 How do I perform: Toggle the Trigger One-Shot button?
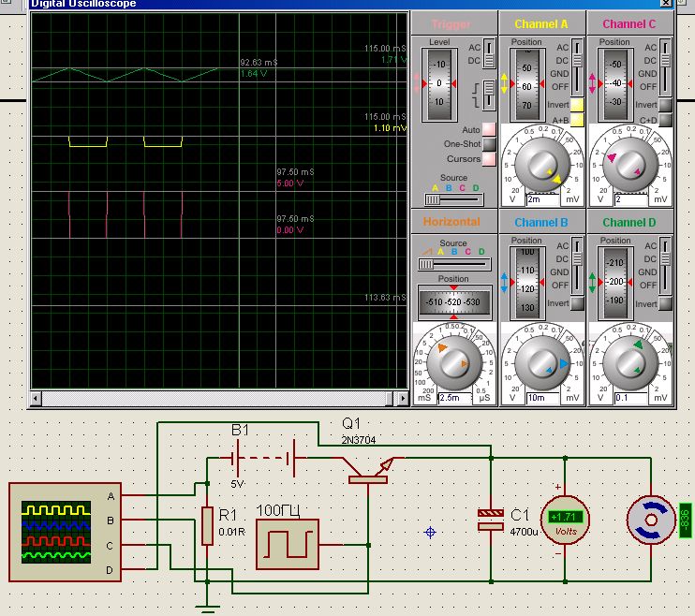489,144
